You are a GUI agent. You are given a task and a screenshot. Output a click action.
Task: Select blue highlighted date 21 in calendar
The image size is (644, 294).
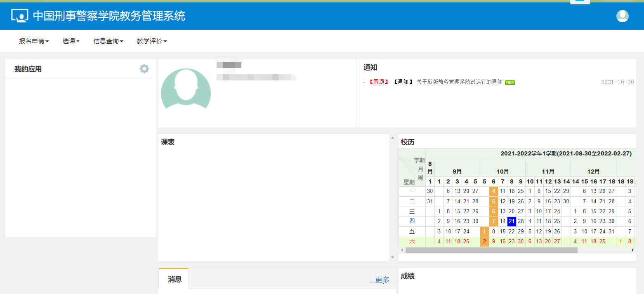click(512, 221)
